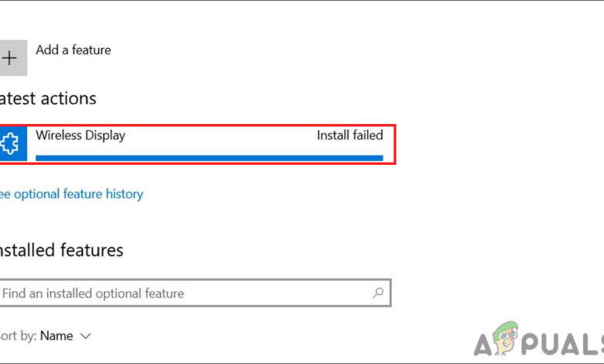Click the blank space between 'Wireless Display' and 'Install failed'
604x364 pixels.
pyautogui.click(x=221, y=136)
